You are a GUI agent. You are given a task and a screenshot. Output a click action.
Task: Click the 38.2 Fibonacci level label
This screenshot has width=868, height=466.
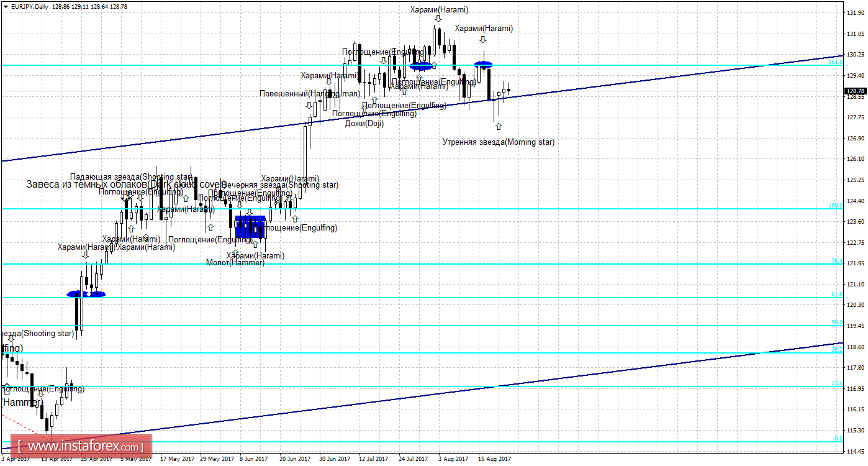[837, 349]
